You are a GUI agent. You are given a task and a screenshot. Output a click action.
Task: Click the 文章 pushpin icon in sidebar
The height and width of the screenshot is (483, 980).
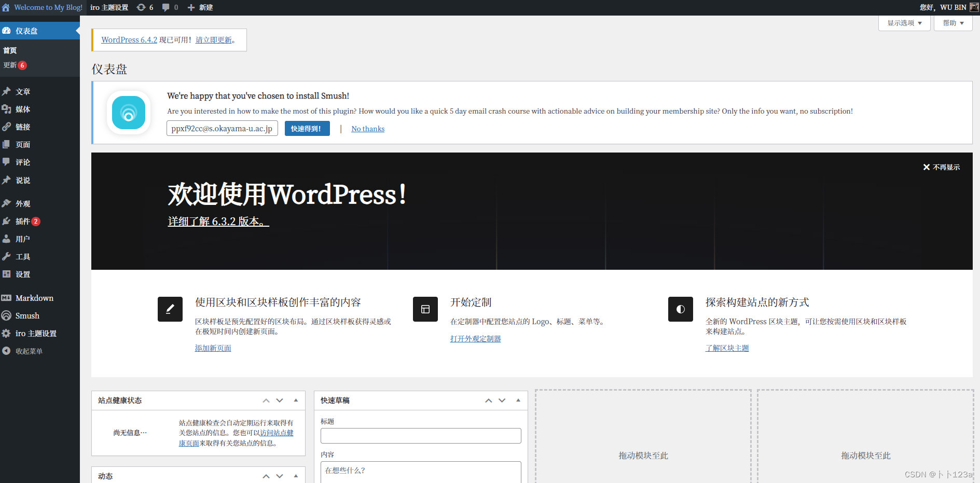(x=6, y=91)
